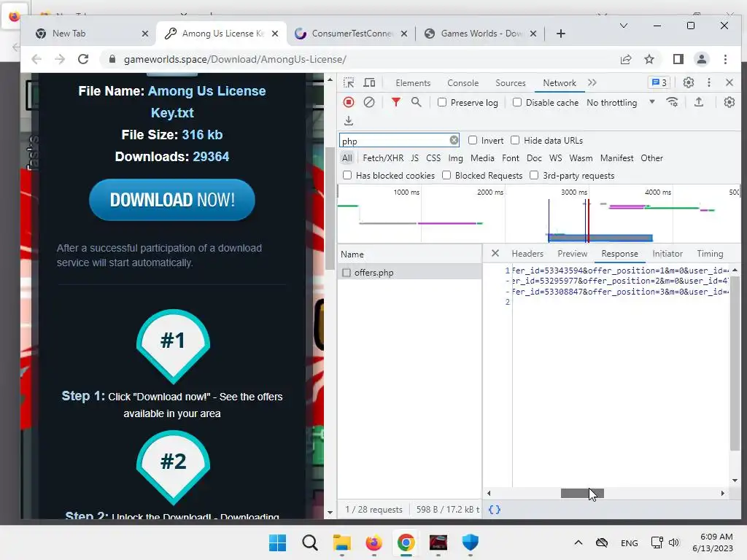Open the Headers tab

pyautogui.click(x=527, y=254)
